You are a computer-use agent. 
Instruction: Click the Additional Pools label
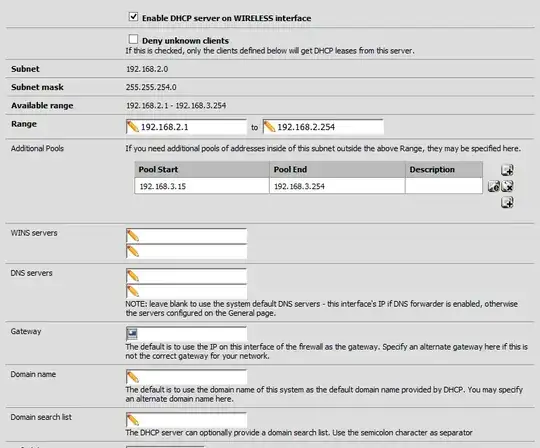pos(37,148)
